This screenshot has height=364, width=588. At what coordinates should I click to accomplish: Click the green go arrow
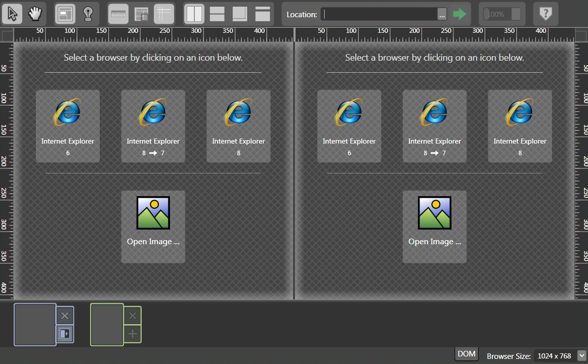(x=459, y=14)
